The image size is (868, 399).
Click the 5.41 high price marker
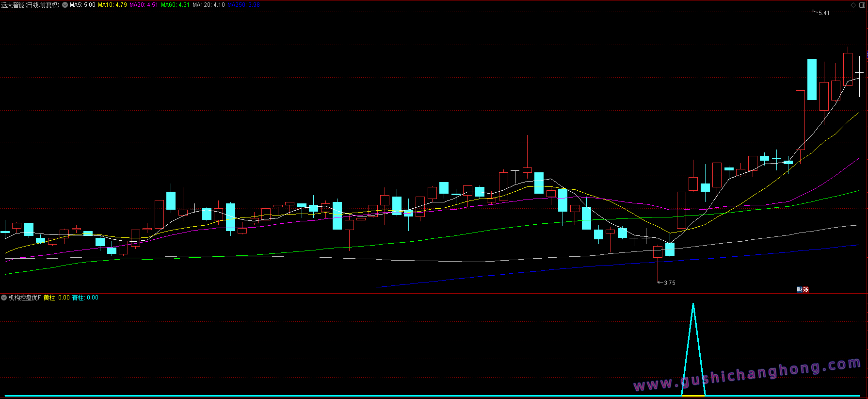(823, 13)
